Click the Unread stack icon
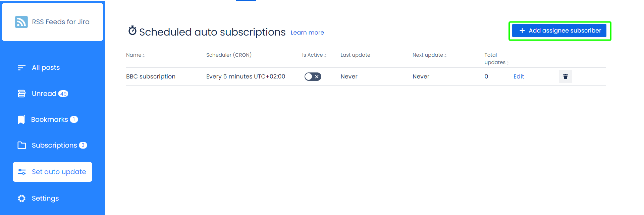Screen dimensions: 644x215 click(x=21, y=94)
